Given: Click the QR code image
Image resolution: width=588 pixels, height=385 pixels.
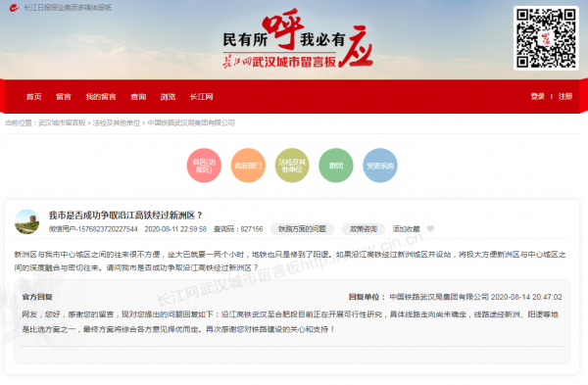Looking at the screenshot, I should [x=546, y=38].
